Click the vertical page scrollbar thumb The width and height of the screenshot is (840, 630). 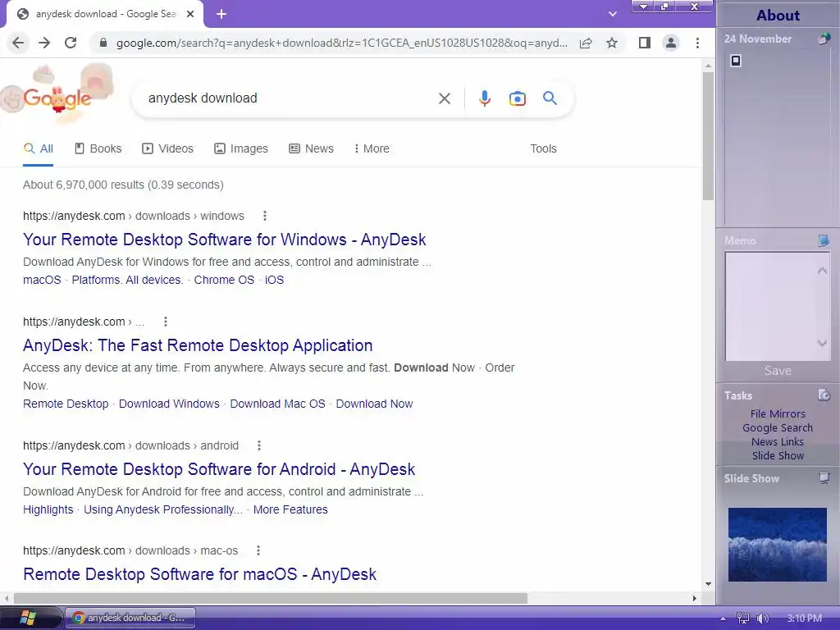(x=708, y=136)
